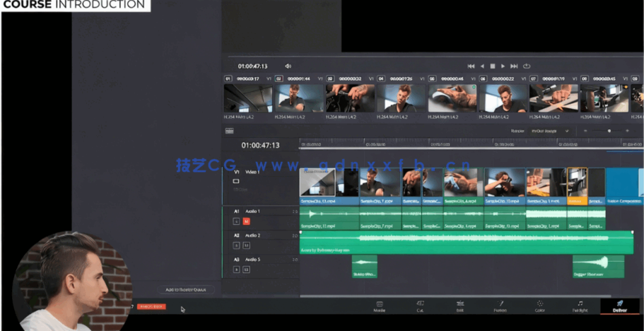
Task: Switch to the Edit page
Action: pyautogui.click(x=460, y=306)
